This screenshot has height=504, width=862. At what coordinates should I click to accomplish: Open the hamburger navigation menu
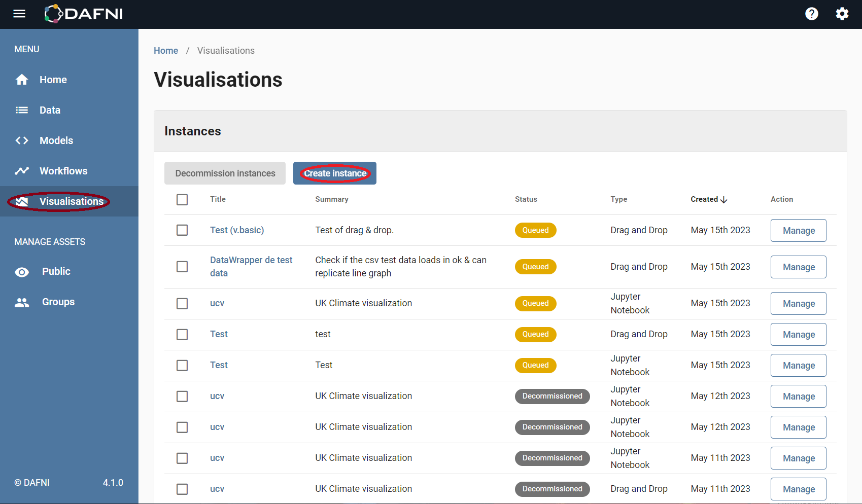click(19, 14)
